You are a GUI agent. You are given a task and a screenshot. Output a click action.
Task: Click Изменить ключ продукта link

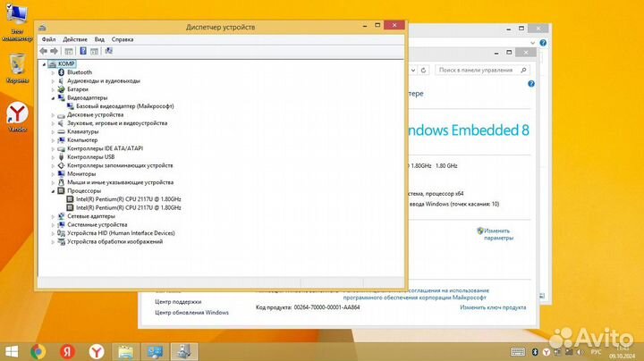click(493, 307)
